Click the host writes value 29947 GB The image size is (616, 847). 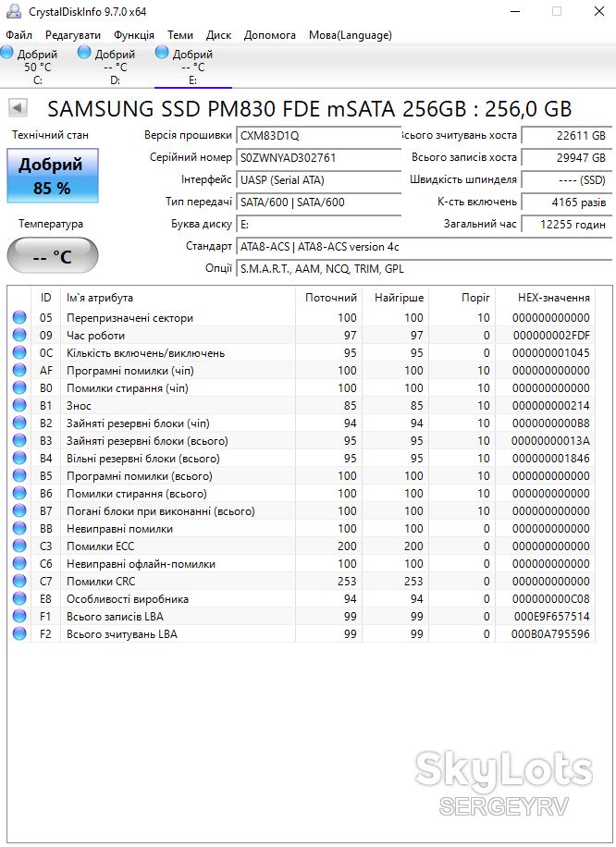pyautogui.click(x=566, y=158)
